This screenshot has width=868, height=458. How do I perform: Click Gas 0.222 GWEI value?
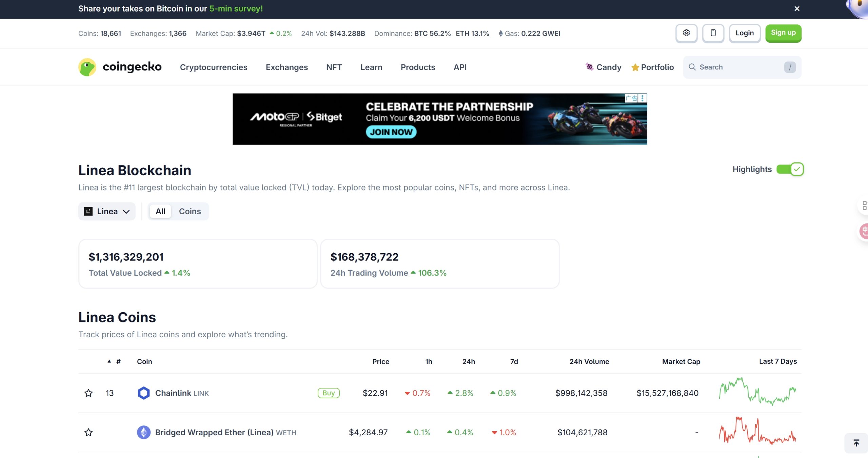pos(540,34)
